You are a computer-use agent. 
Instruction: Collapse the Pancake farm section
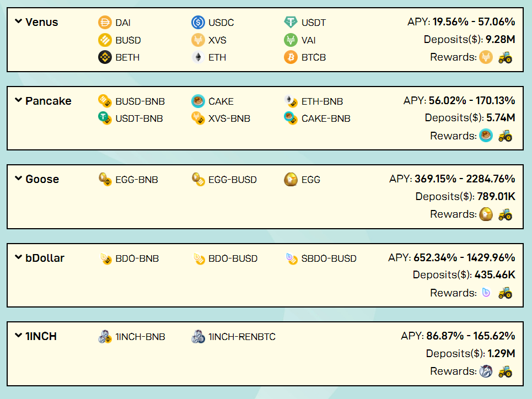tap(18, 101)
